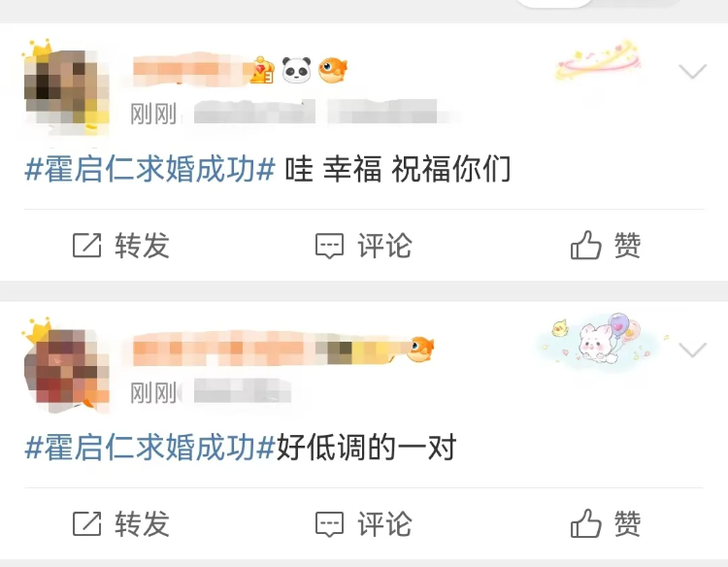
Task: Click the goldfish badge beside second username
Action: [x=420, y=349]
